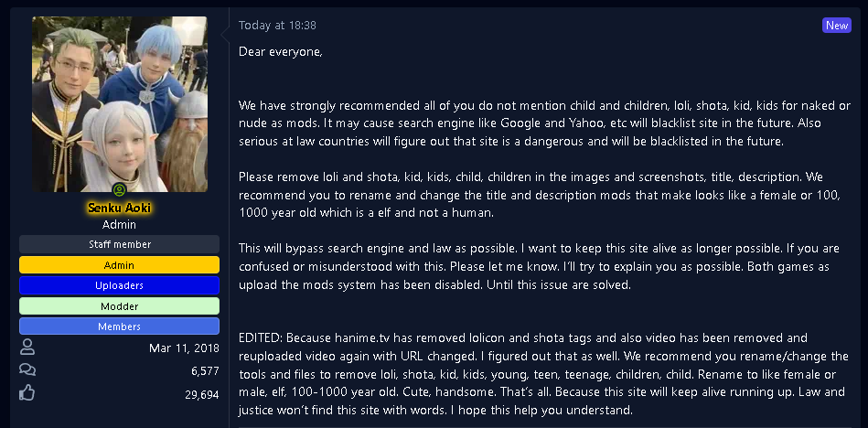Screen dimensions: 868x428
Task: Click the reaction score thumbs-up icon
Action: coord(27,394)
